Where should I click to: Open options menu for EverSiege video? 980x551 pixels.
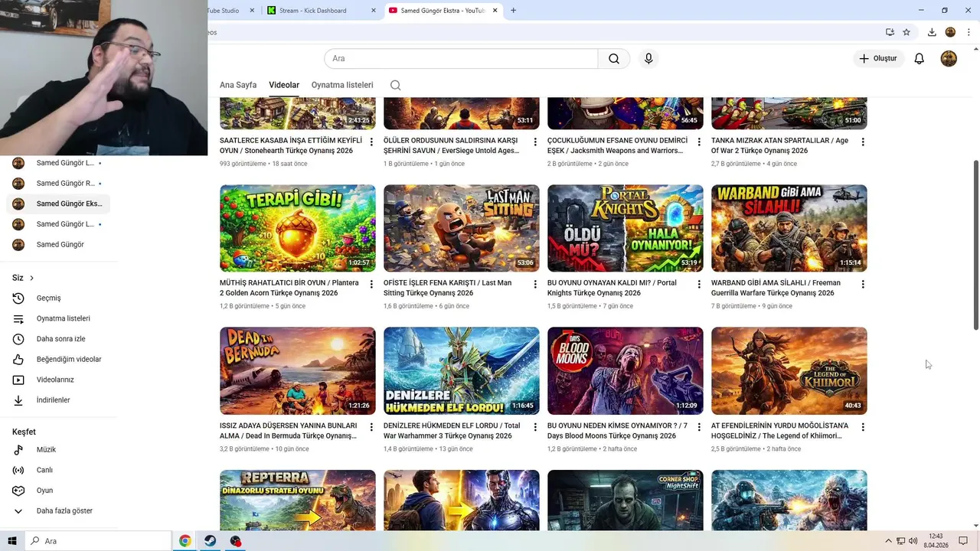[535, 142]
